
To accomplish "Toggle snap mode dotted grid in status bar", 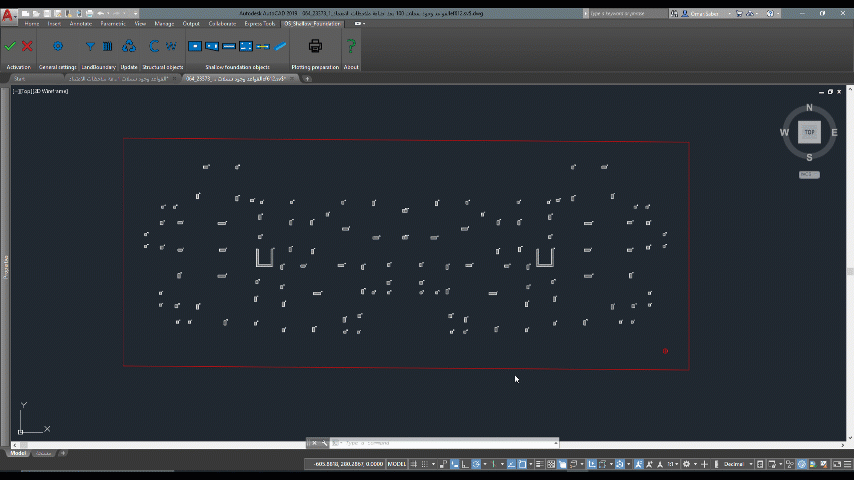I will point(425,464).
